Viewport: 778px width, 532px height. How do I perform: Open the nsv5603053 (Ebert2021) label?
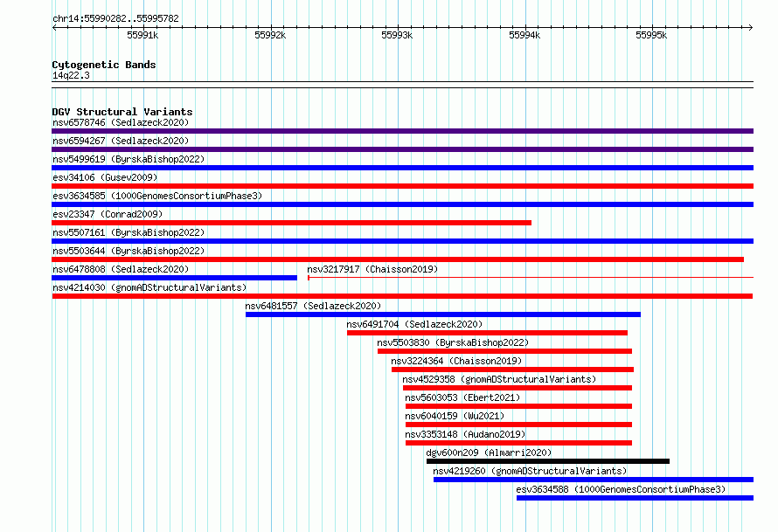click(462, 397)
